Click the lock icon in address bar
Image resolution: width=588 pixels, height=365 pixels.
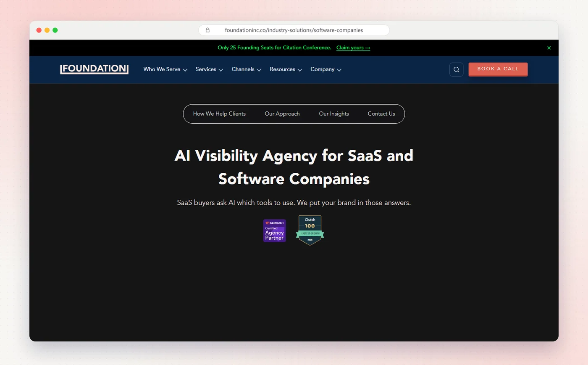(x=207, y=30)
